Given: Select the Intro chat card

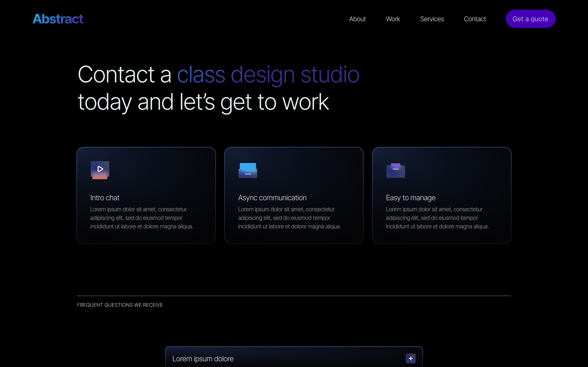Looking at the screenshot, I should point(146,195).
